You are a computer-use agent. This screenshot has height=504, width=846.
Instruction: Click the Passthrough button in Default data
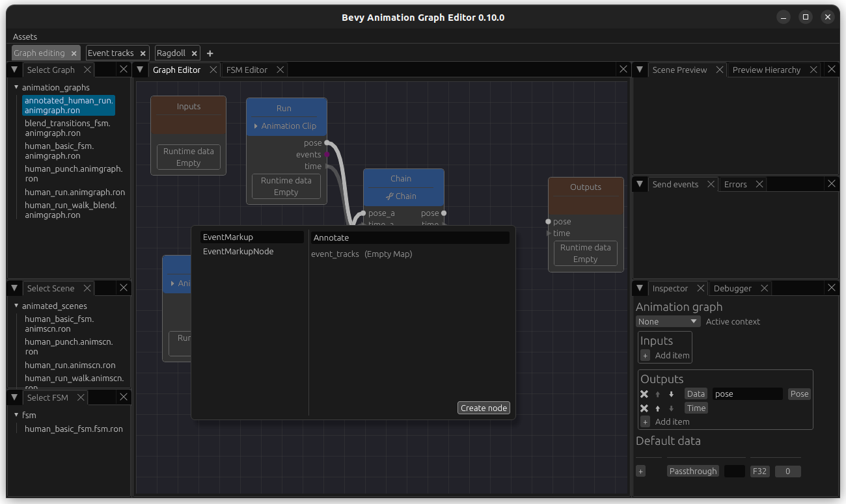(692, 471)
